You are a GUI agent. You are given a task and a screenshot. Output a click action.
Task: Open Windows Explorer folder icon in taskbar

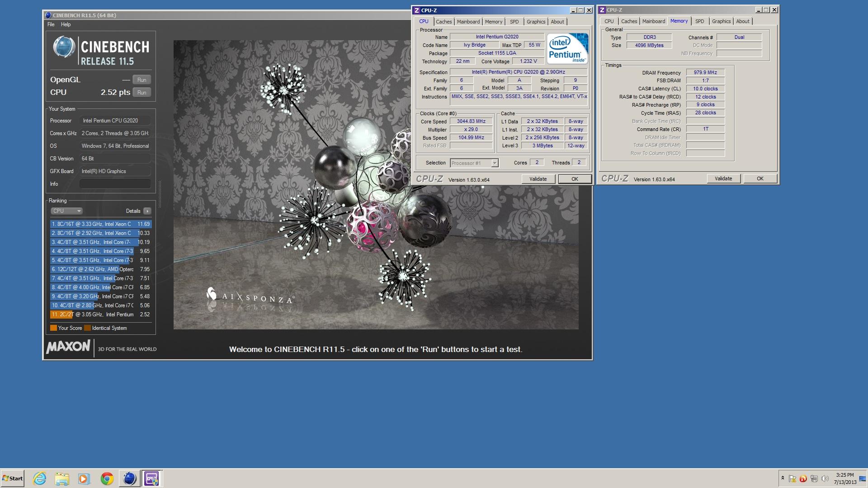(62, 479)
